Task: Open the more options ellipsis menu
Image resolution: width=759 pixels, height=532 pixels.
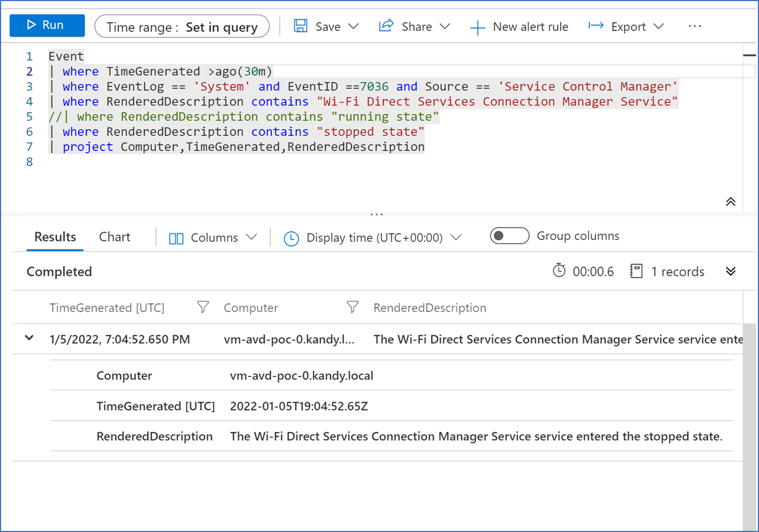Action: [x=695, y=26]
